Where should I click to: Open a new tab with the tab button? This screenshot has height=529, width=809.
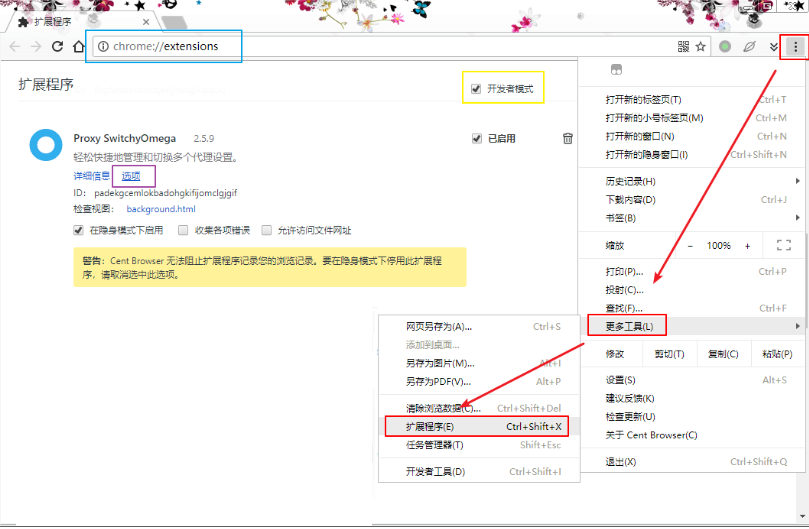(174, 22)
